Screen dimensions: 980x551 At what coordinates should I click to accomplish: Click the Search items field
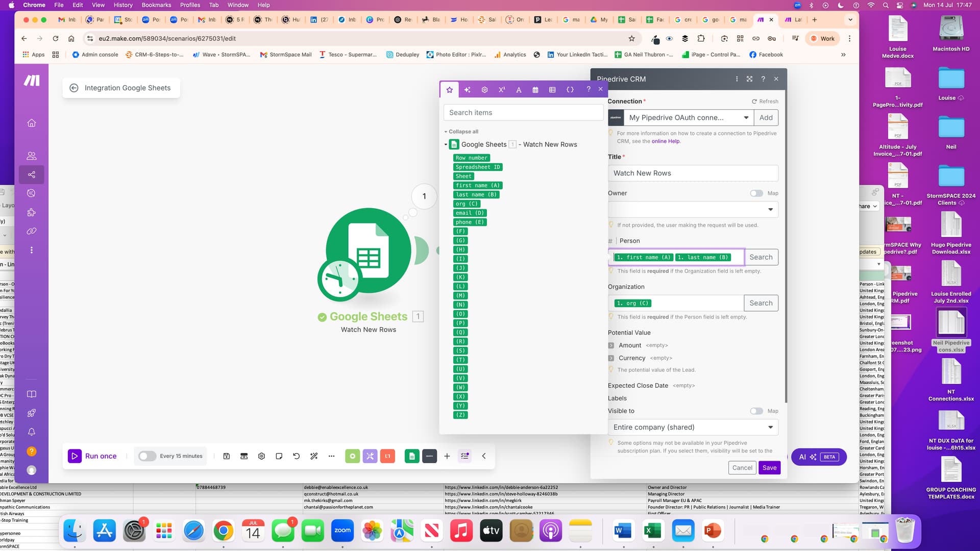[524, 113]
